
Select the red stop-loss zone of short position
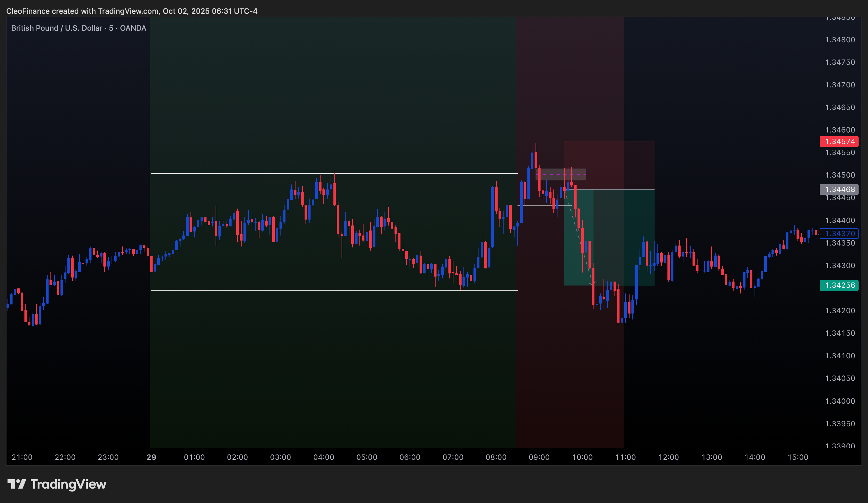[609, 165]
